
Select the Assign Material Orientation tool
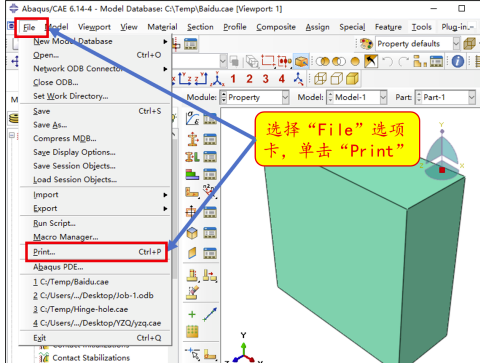(x=192, y=192)
